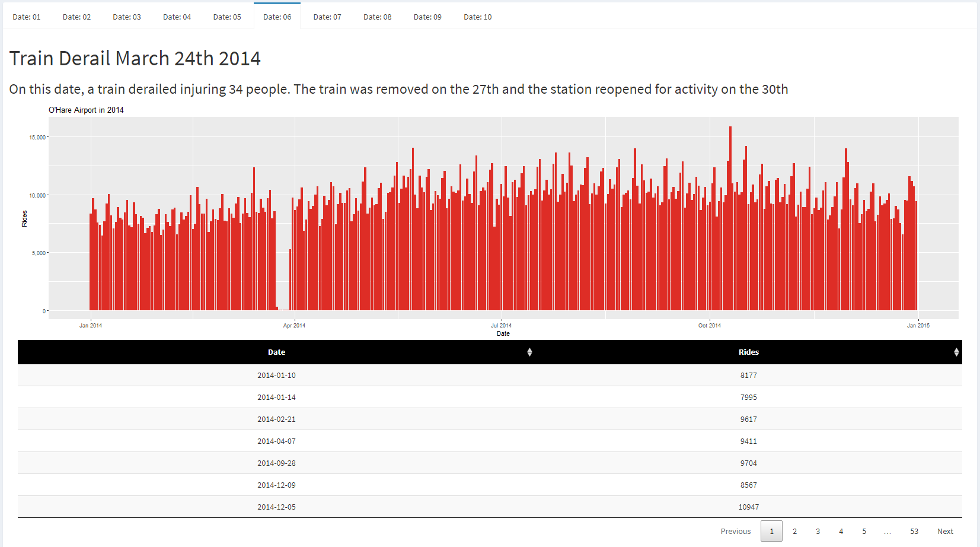The image size is (980, 547).
Task: Select the 2014-01-14 date cell
Action: pyautogui.click(x=276, y=397)
